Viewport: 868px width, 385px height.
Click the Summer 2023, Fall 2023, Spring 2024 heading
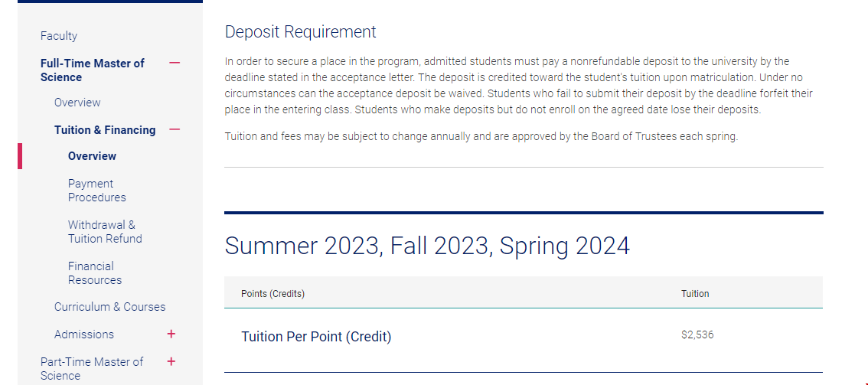pyautogui.click(x=427, y=246)
